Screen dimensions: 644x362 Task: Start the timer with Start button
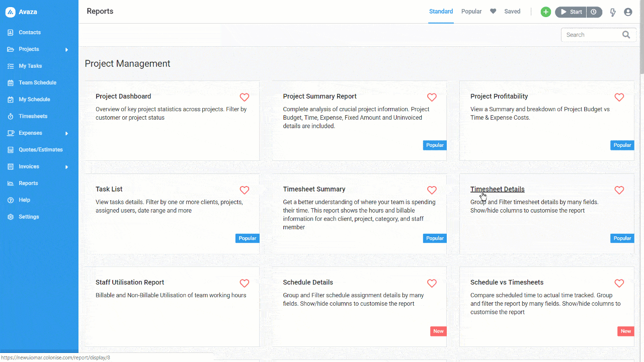coord(571,12)
